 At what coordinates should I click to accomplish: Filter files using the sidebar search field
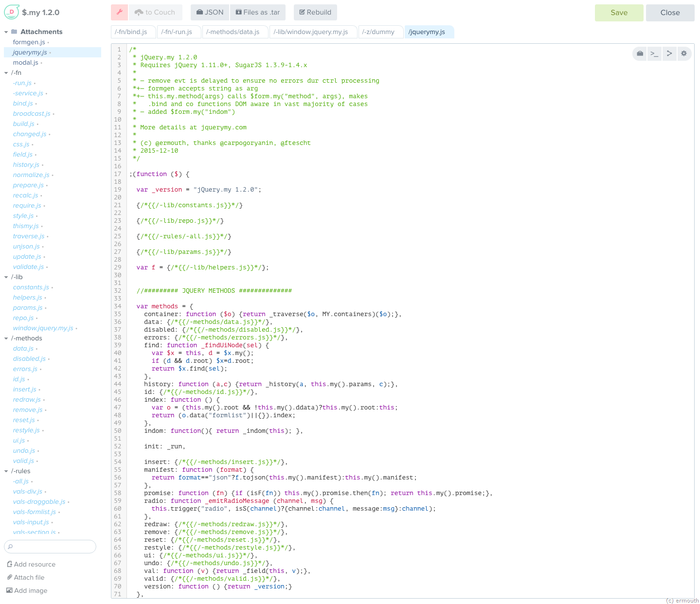click(x=50, y=547)
